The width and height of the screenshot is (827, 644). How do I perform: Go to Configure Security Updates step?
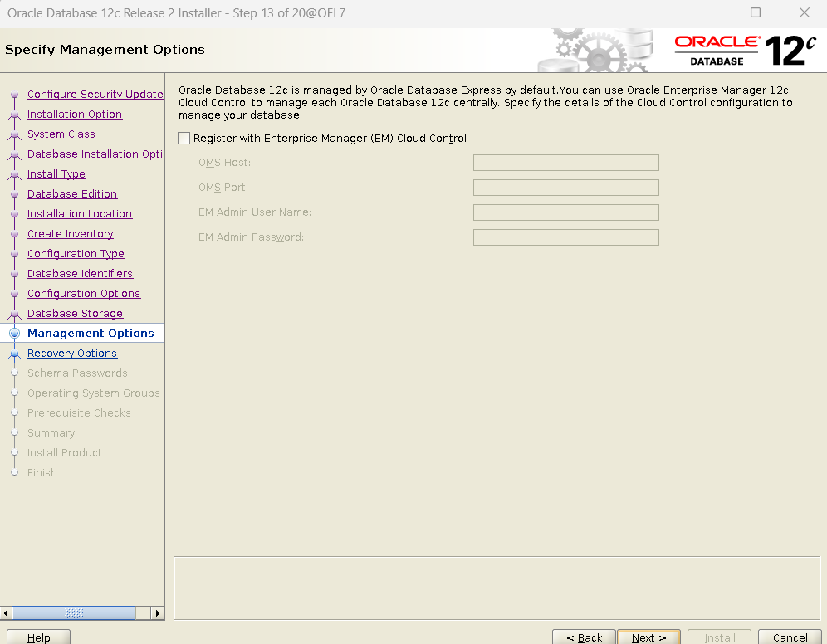[95, 95]
